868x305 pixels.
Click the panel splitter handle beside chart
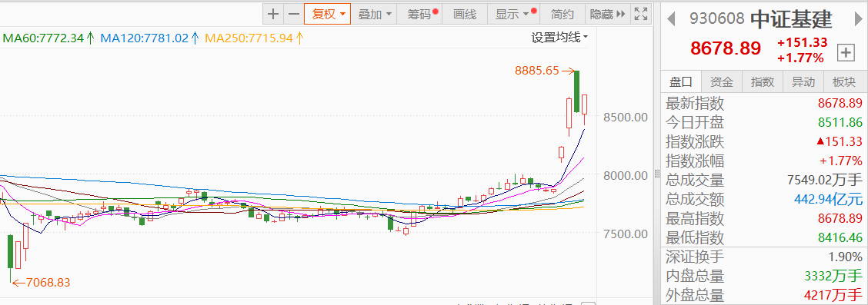(657, 174)
